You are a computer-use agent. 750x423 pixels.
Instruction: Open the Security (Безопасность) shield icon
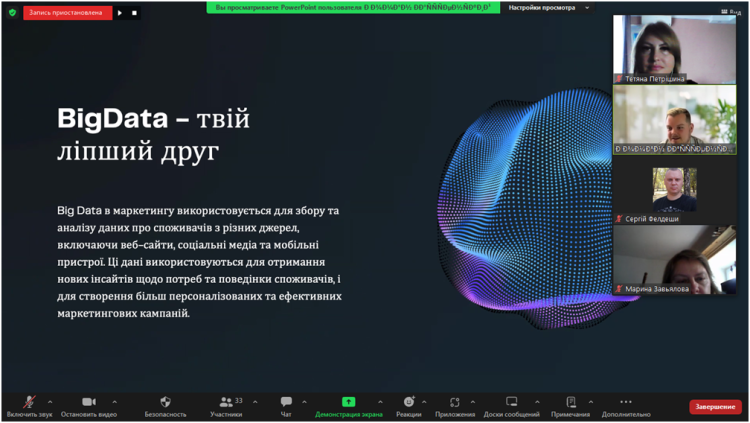tap(165, 402)
